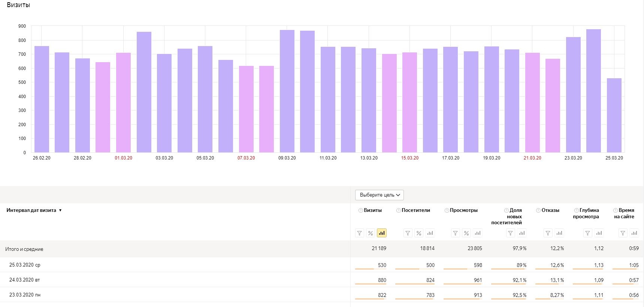The image size is (644, 307).
Task: Filter by Доля новых посетителей
Action: (x=511, y=233)
